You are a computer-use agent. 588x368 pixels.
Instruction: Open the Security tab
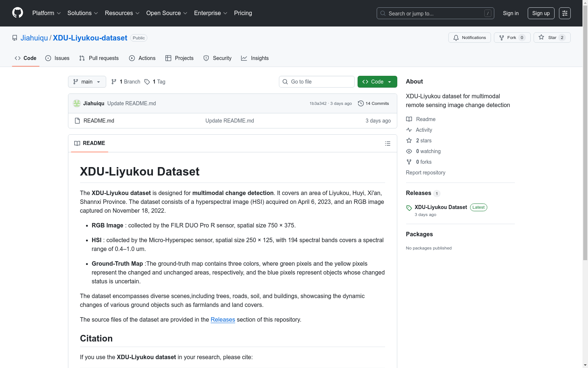click(218, 58)
